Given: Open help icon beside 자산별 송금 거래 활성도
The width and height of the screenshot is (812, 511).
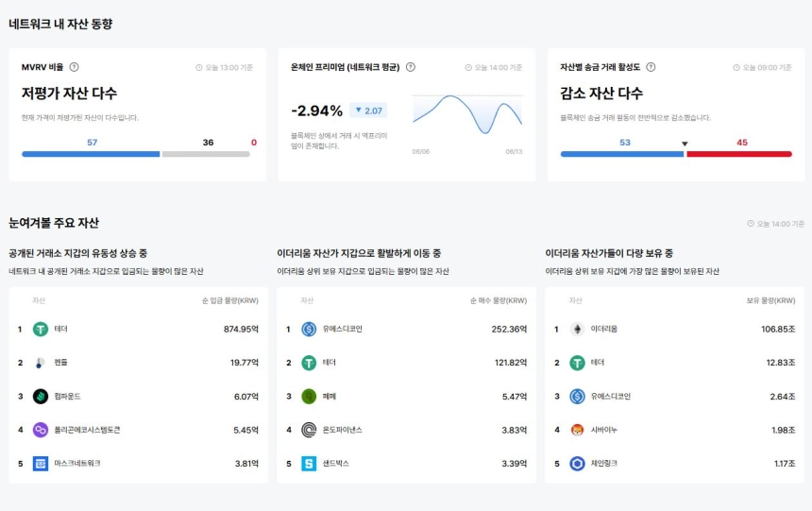Looking at the screenshot, I should click(651, 67).
